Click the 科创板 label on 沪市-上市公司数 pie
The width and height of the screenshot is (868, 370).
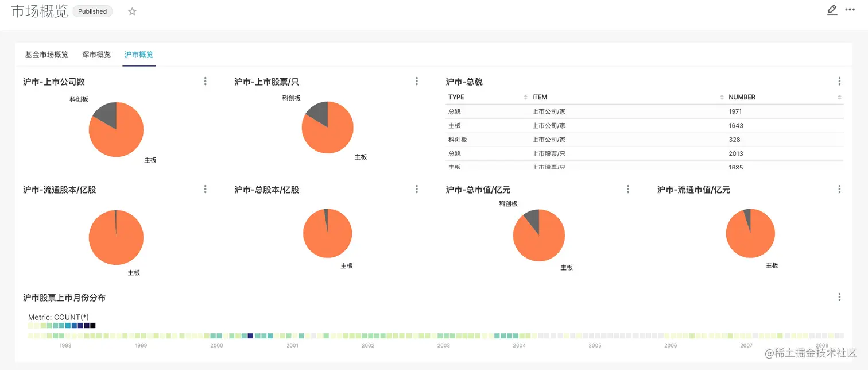(x=79, y=99)
